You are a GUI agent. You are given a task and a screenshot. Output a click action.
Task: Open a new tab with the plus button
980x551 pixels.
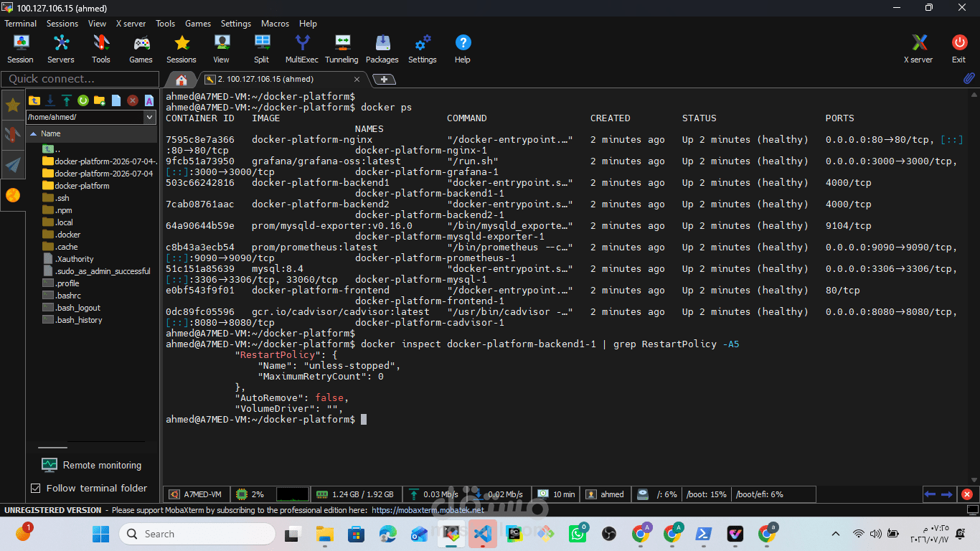(385, 79)
